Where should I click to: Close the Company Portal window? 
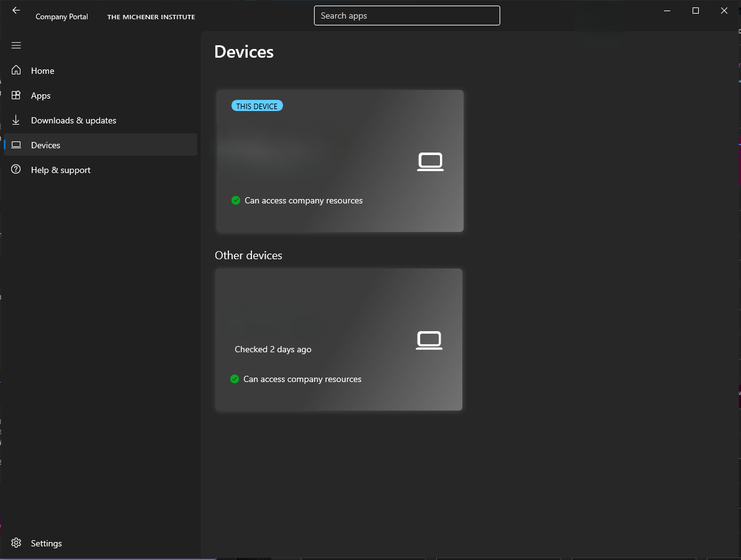[x=724, y=11]
